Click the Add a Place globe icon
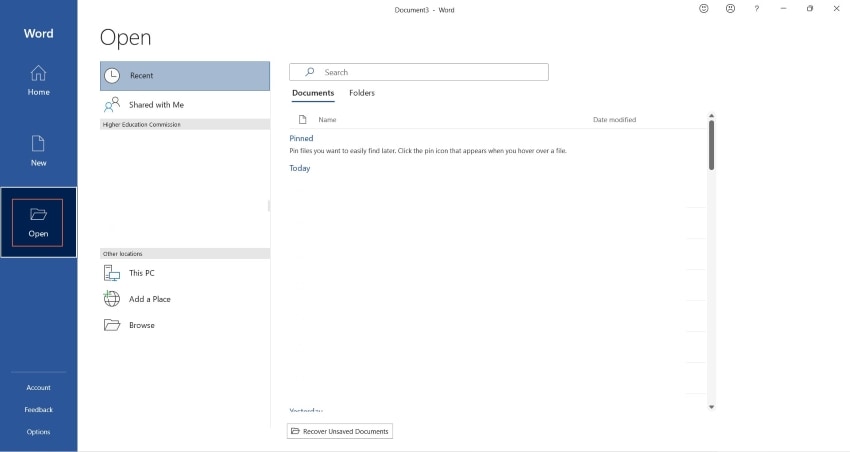Viewport: 850px width, 452px height. coord(112,299)
